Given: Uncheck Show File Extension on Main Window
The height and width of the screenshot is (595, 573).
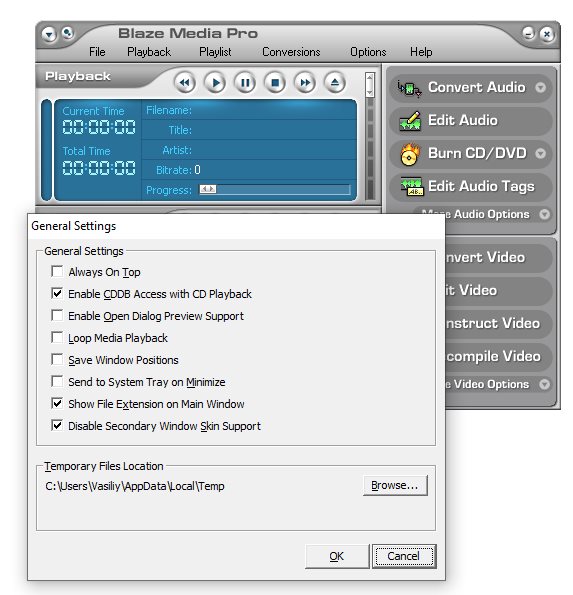Looking at the screenshot, I should click(57, 403).
